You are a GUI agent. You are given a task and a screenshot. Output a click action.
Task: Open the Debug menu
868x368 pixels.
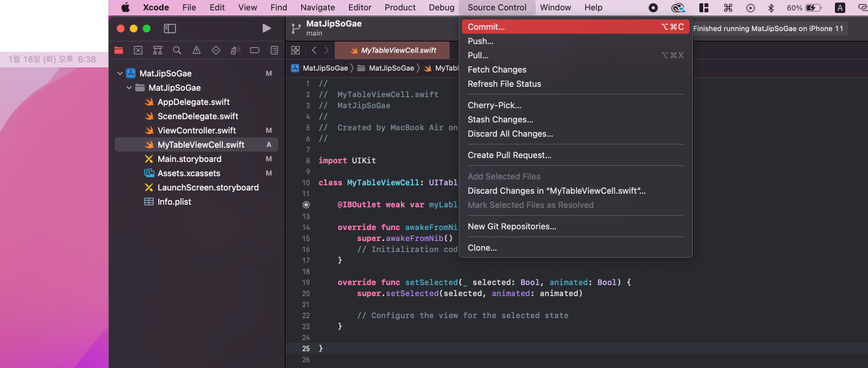[442, 7]
